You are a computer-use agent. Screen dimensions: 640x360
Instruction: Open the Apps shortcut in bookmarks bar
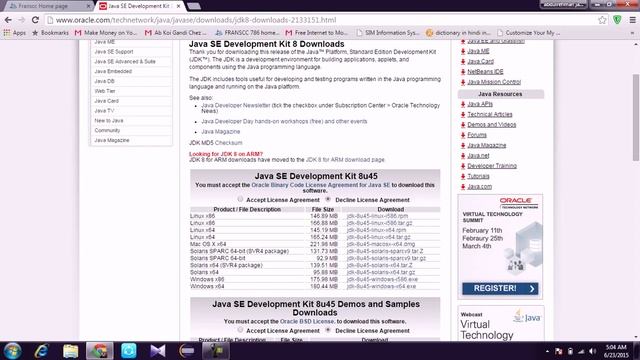[x=14, y=33]
